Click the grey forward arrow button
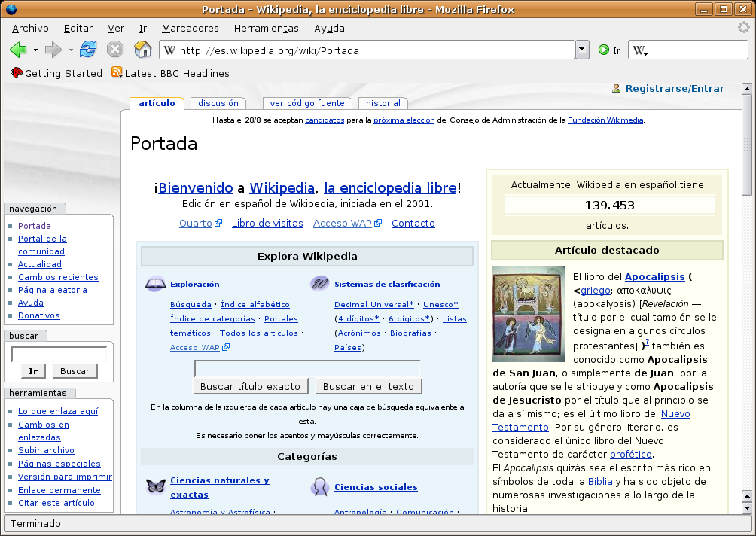Screen dimensions: 756x536 coord(53,50)
